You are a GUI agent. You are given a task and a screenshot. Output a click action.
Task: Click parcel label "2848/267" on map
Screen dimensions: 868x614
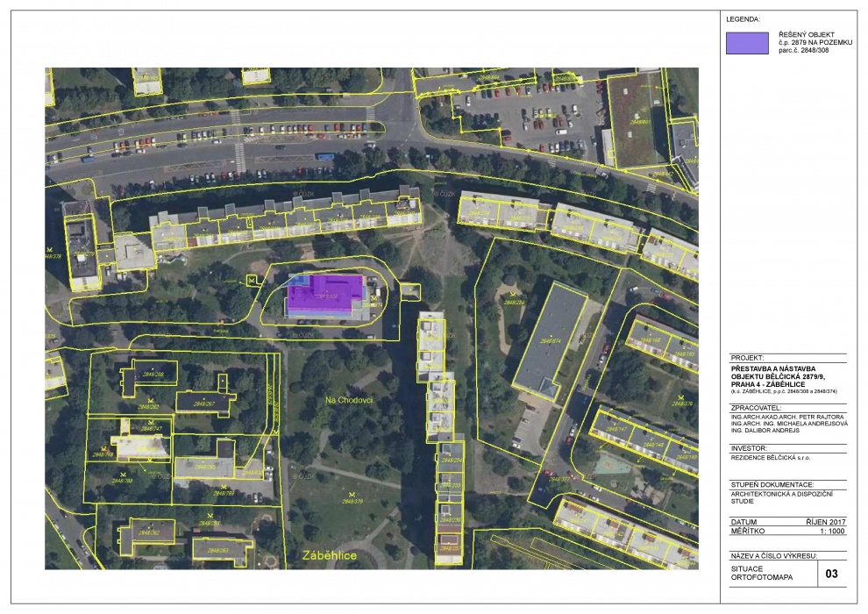point(203,404)
